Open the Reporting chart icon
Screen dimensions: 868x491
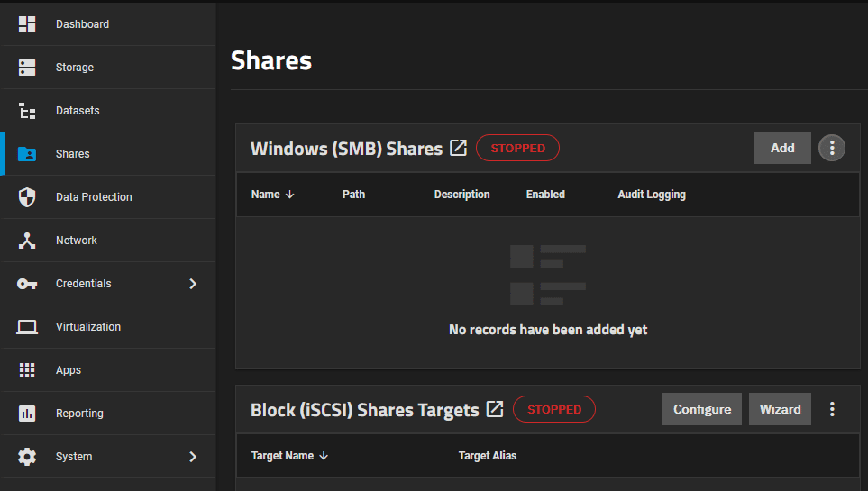click(27, 414)
